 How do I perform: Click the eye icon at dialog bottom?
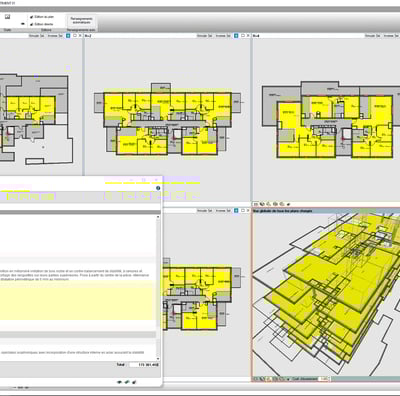[120, 382]
